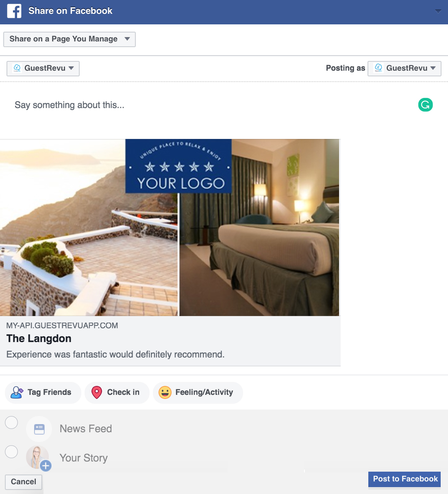Screen dimensions: 448x494
Task: Click the Facebook logo icon
Action: [14, 11]
